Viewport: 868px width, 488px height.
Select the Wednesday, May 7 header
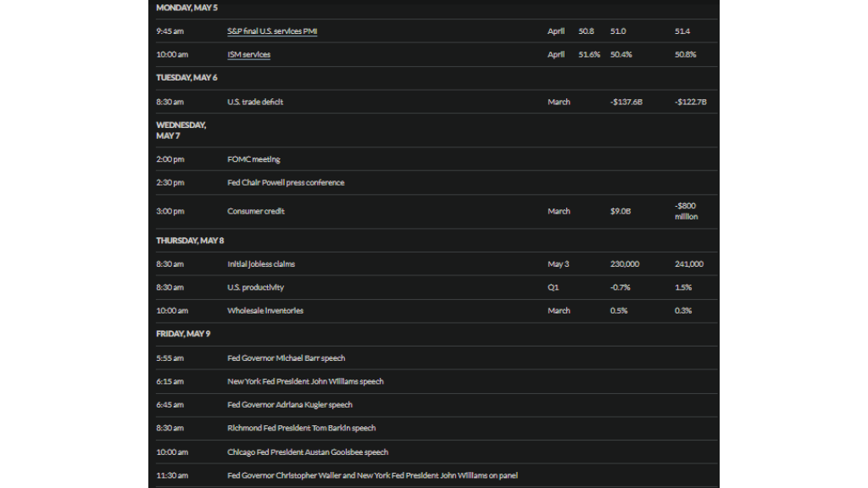point(181,130)
